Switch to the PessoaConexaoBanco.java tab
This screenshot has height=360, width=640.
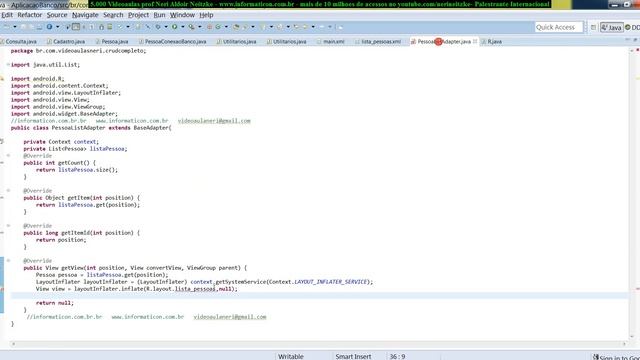pyautogui.click(x=172, y=41)
